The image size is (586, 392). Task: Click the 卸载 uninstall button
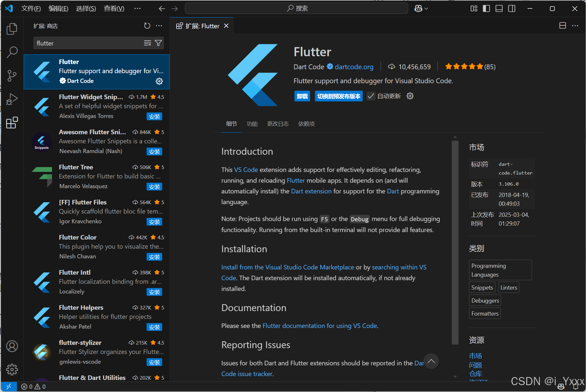coord(302,96)
